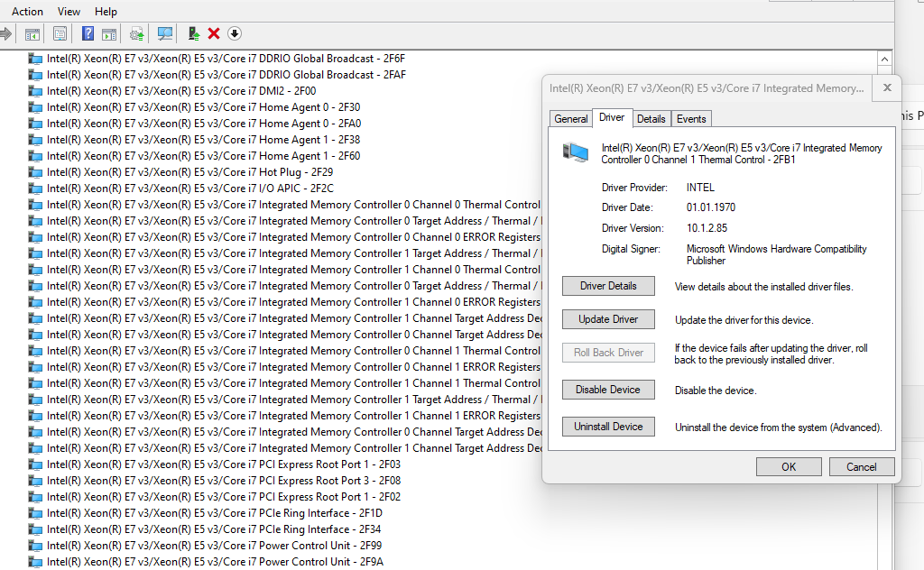Scan for hardware changes via monitor-magnifier icon

click(x=165, y=34)
